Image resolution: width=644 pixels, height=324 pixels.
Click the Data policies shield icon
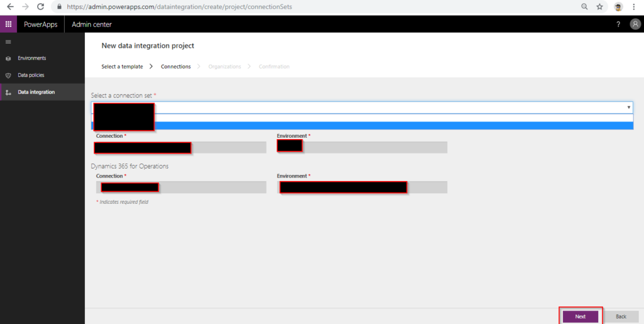8,76
